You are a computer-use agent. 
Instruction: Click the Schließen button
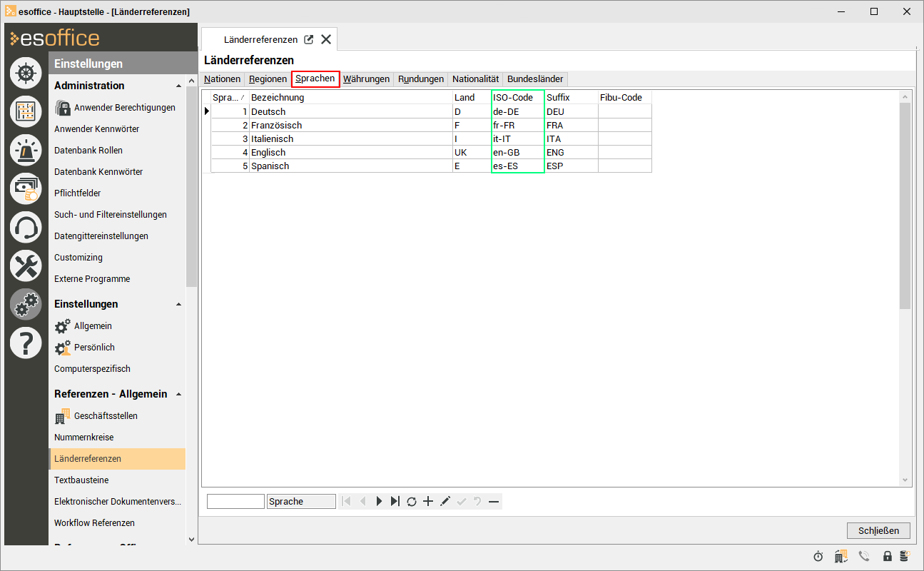pos(879,530)
